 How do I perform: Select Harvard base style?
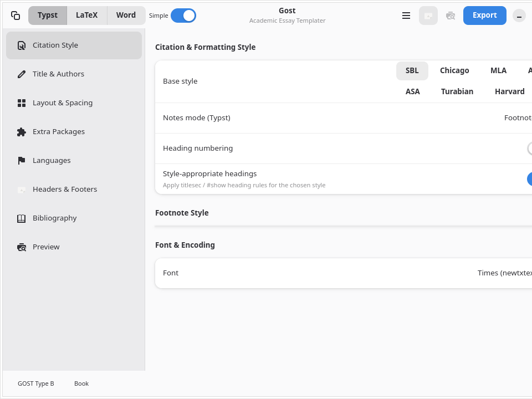(510, 92)
